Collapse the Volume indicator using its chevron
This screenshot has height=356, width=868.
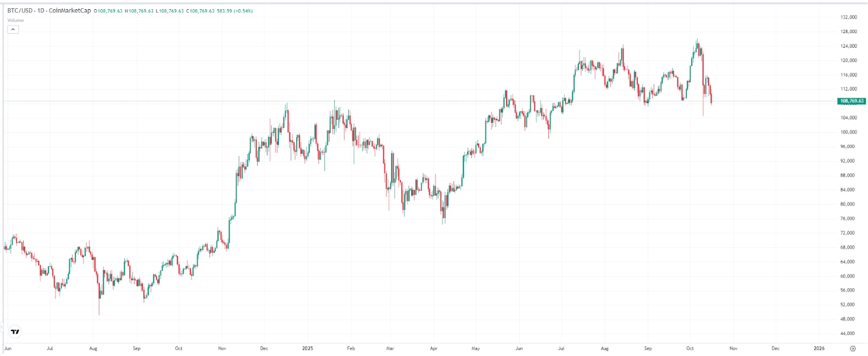coord(12,29)
